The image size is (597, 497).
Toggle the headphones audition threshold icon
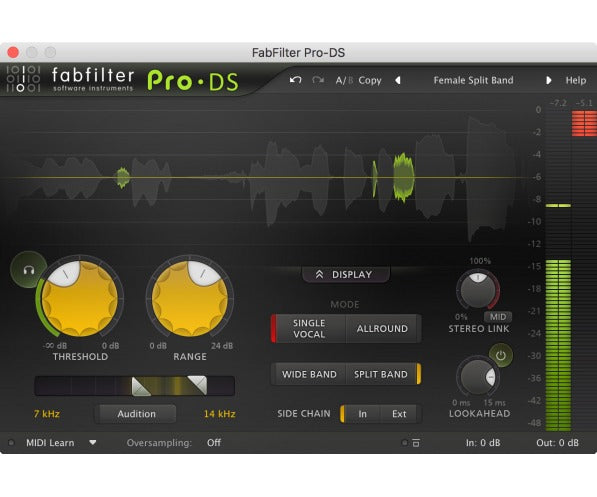(29, 270)
